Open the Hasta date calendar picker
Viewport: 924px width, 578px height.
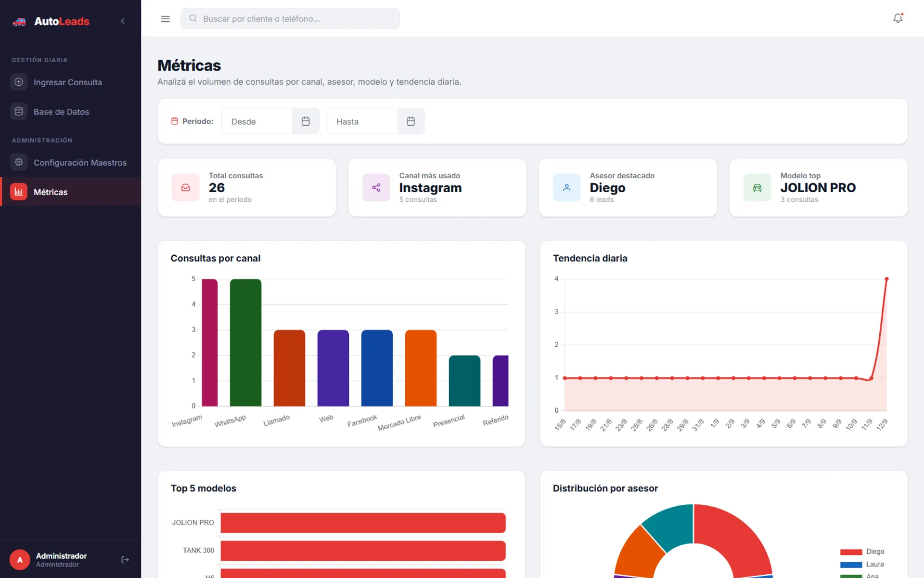coord(411,121)
